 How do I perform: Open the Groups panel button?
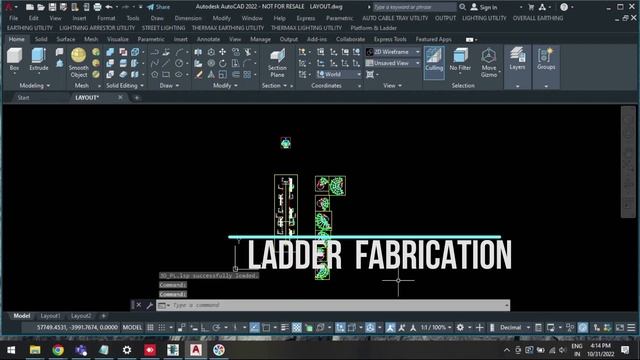pos(546,60)
